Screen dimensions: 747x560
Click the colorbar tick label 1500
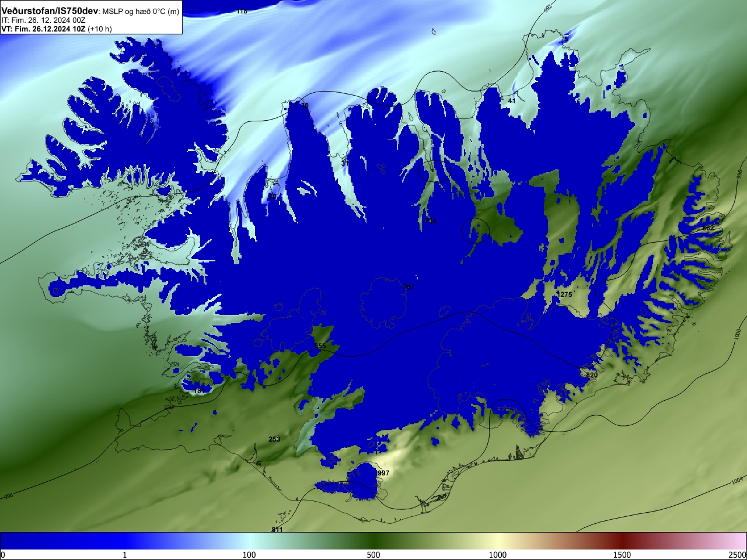click(622, 555)
